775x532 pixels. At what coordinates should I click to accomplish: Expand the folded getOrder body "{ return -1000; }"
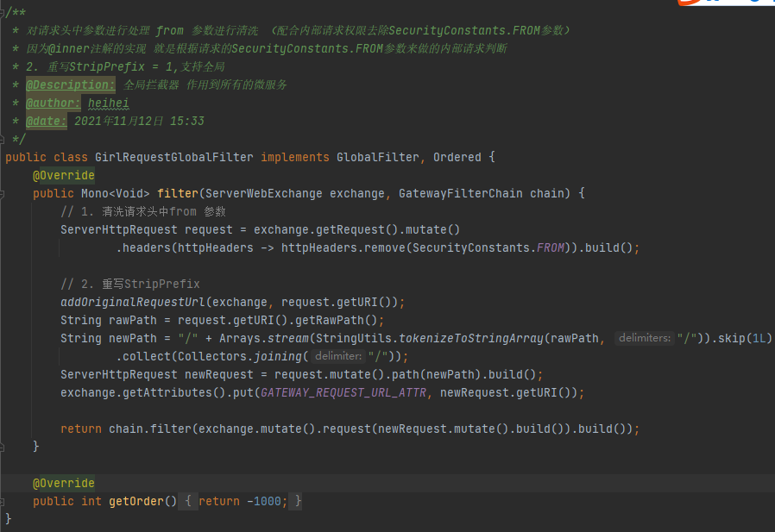pos(239,501)
